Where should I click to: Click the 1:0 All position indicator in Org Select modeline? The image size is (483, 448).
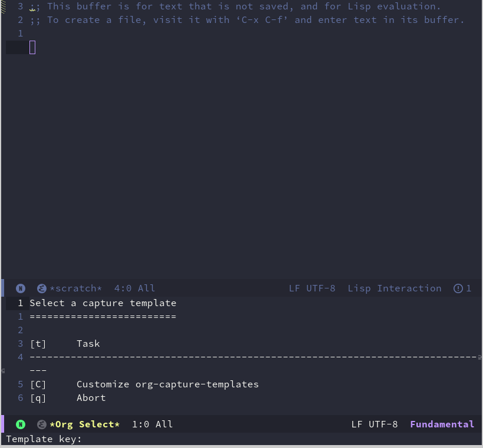click(152, 424)
